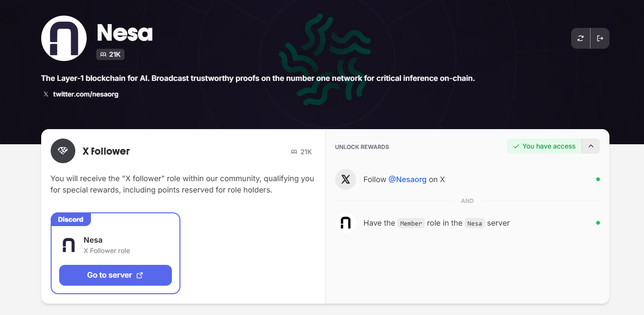644x315 pixels.
Task: Click the X Follower diamond role icon
Action: tap(63, 151)
